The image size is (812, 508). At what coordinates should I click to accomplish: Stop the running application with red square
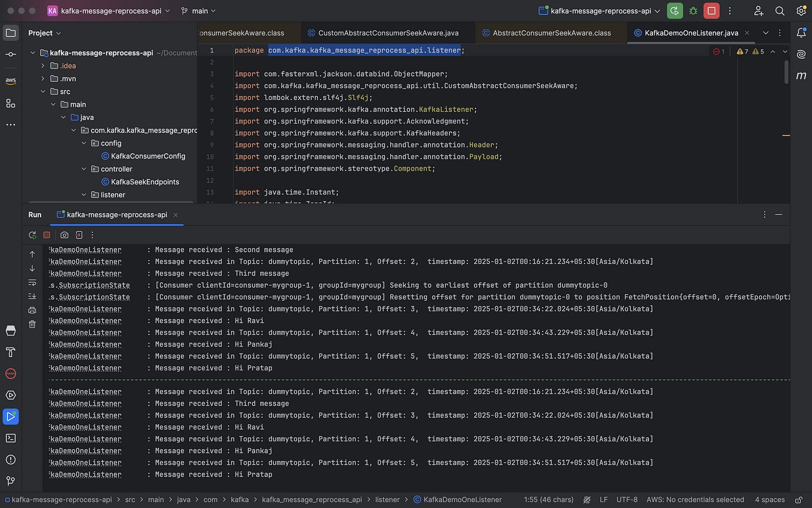pyautogui.click(x=712, y=10)
